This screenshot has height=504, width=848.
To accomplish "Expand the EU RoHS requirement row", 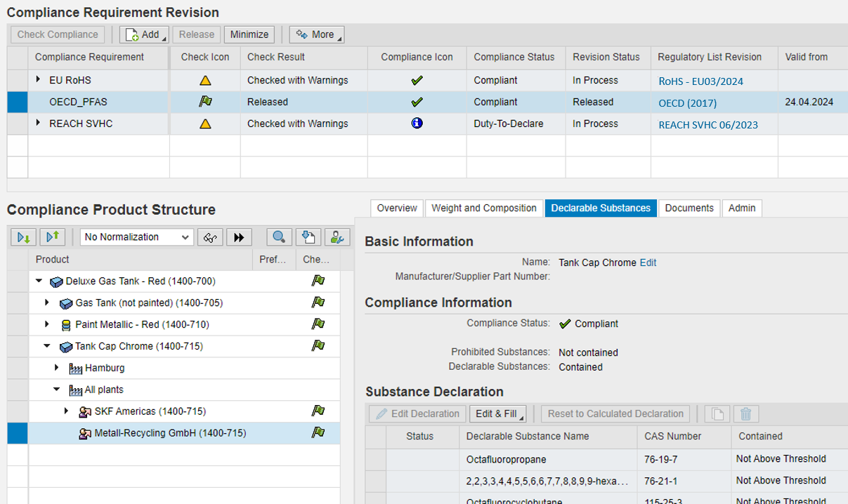I will [39, 80].
